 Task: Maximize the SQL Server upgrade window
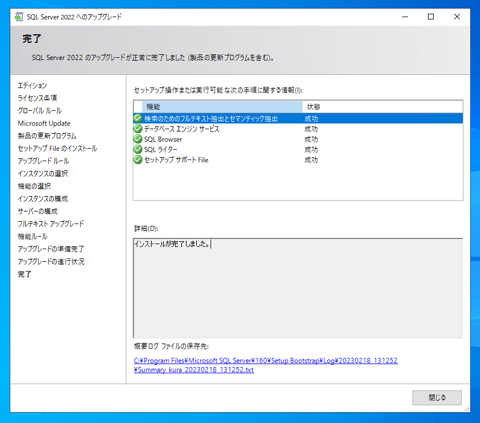point(431,17)
